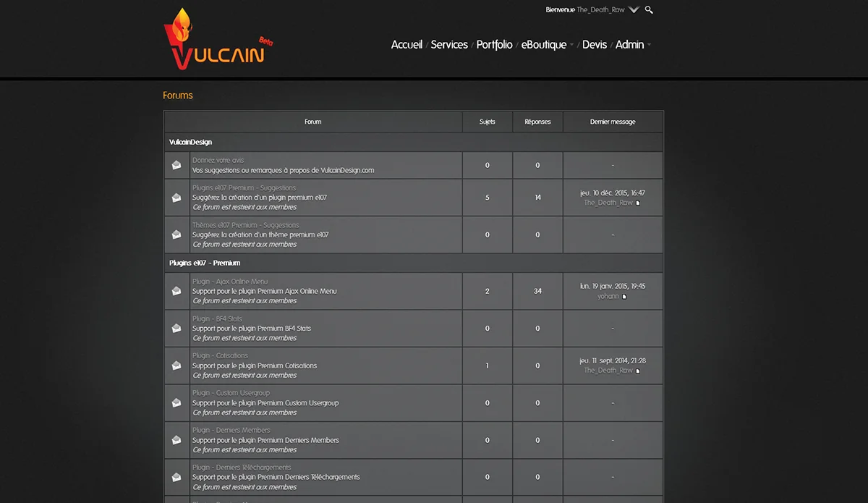Viewport: 868px width, 503px height.
Task: Click the Sujets column header
Action: click(x=488, y=122)
